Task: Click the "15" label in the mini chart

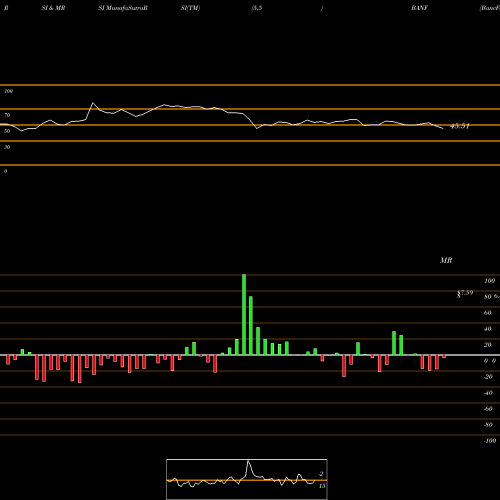Action: point(322,486)
